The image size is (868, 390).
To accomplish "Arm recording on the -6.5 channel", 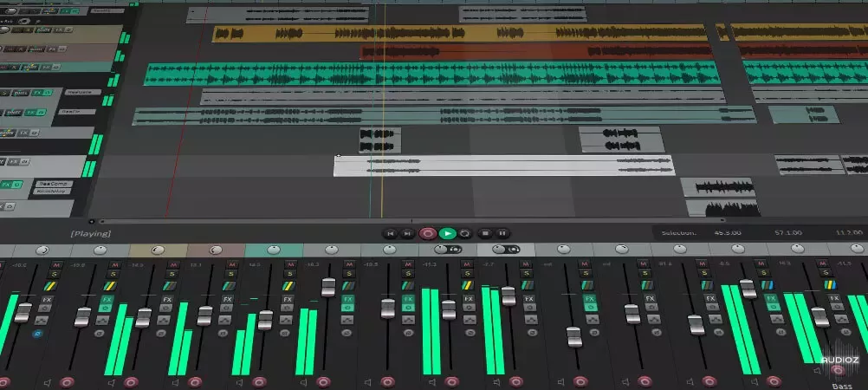I will [774, 381].
